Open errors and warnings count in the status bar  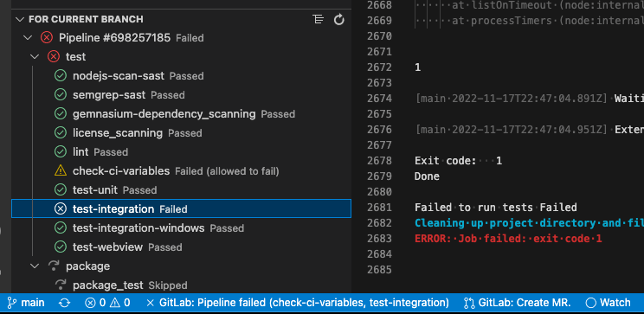(x=107, y=304)
